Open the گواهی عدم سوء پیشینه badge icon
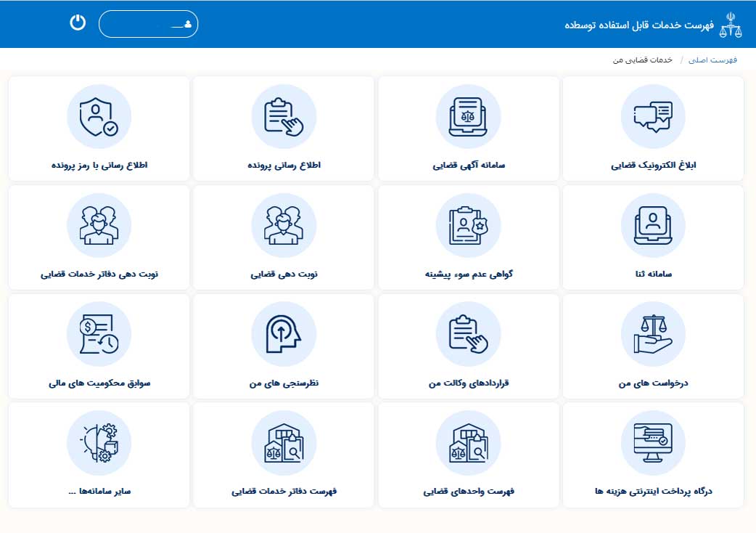This screenshot has width=756, height=533. (x=468, y=225)
